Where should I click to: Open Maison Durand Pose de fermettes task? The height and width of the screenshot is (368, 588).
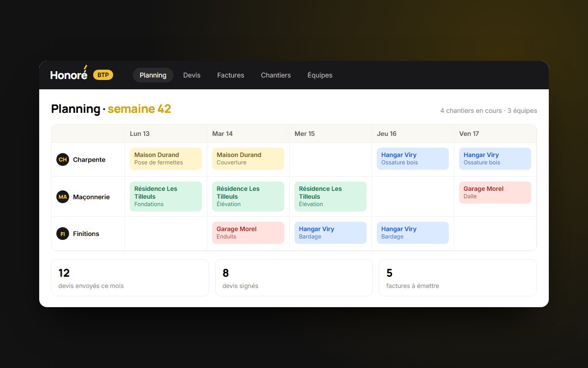tap(166, 158)
